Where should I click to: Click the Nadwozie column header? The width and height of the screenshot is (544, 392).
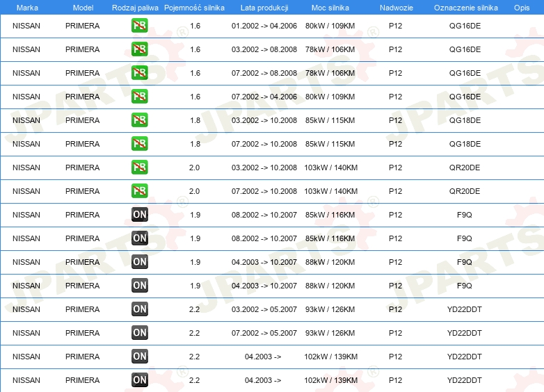[395, 8]
